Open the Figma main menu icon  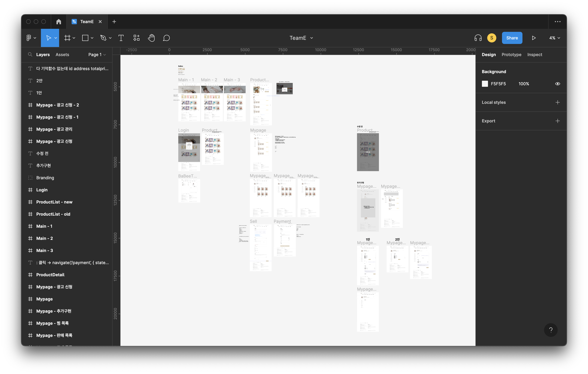[29, 38]
